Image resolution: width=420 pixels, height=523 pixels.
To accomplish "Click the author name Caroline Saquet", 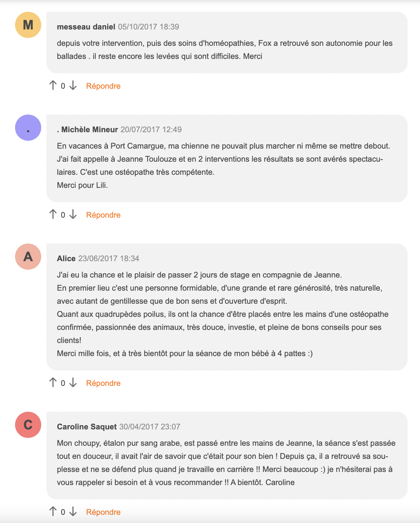I will click(87, 427).
